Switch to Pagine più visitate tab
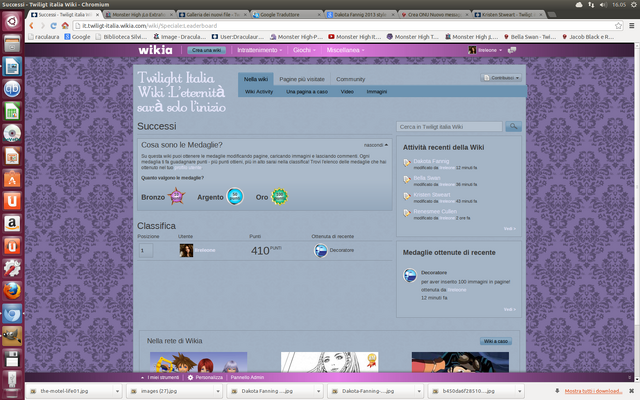This screenshot has height=400, width=640. [302, 79]
